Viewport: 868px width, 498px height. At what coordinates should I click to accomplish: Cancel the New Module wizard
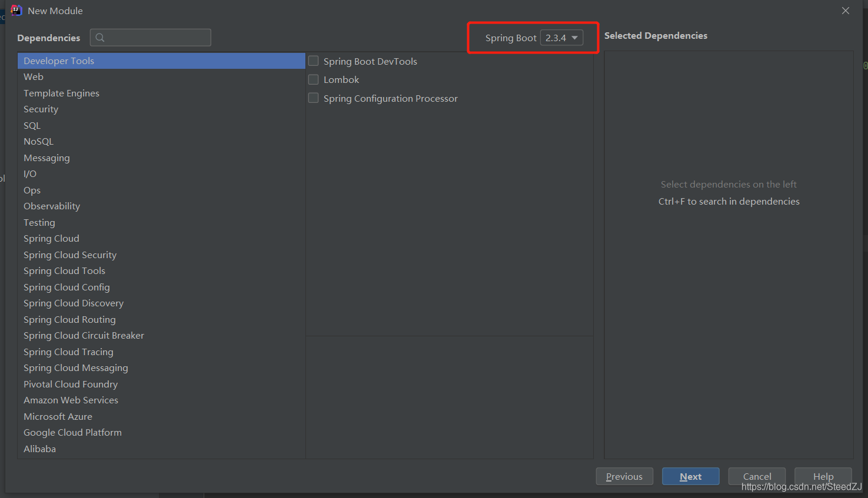pyautogui.click(x=757, y=476)
